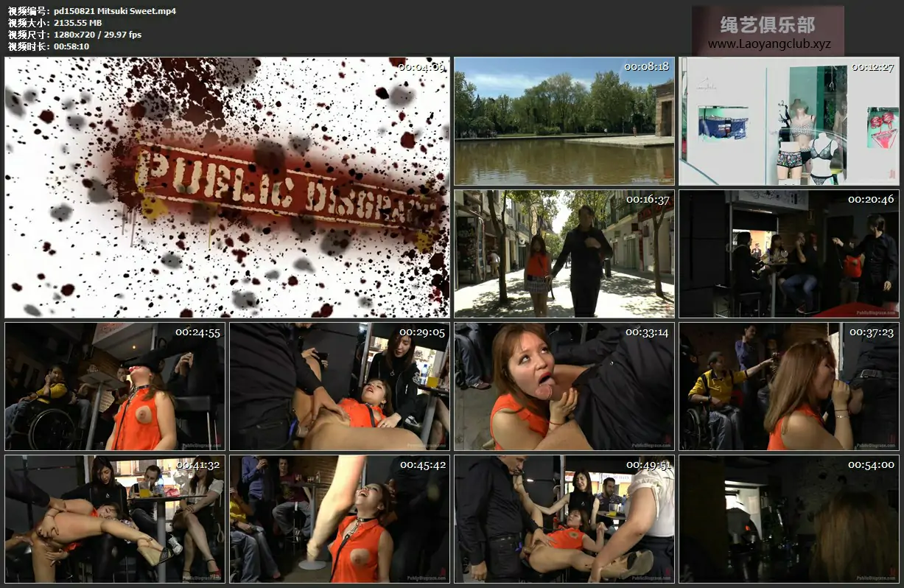
Task: Open the dark final thumbnail at 00:54:00
Action: (788, 519)
